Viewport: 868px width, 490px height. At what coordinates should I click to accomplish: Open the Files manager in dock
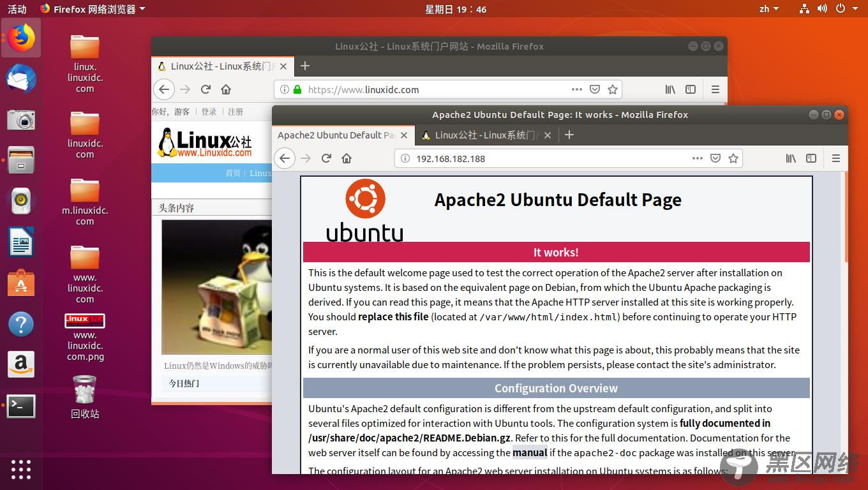(21, 160)
